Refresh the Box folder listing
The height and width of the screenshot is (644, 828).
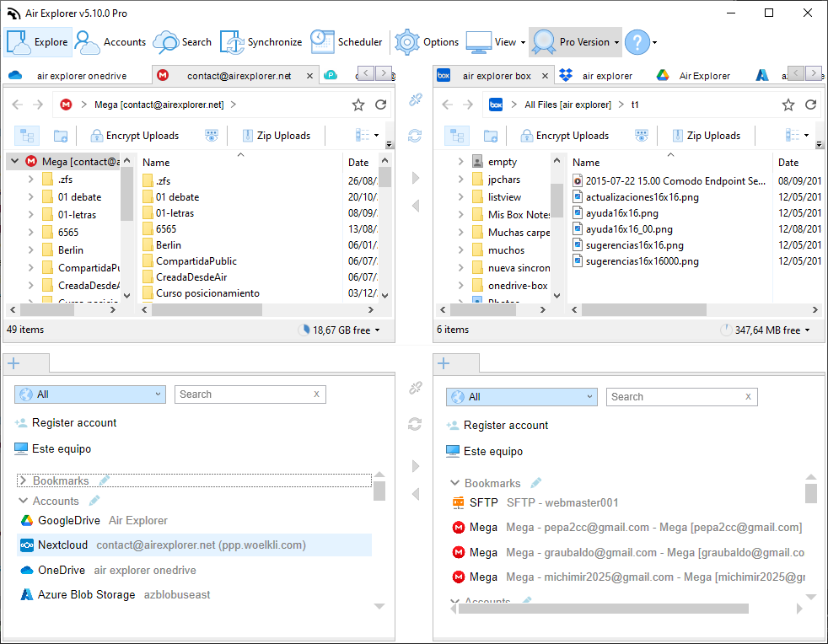810,105
